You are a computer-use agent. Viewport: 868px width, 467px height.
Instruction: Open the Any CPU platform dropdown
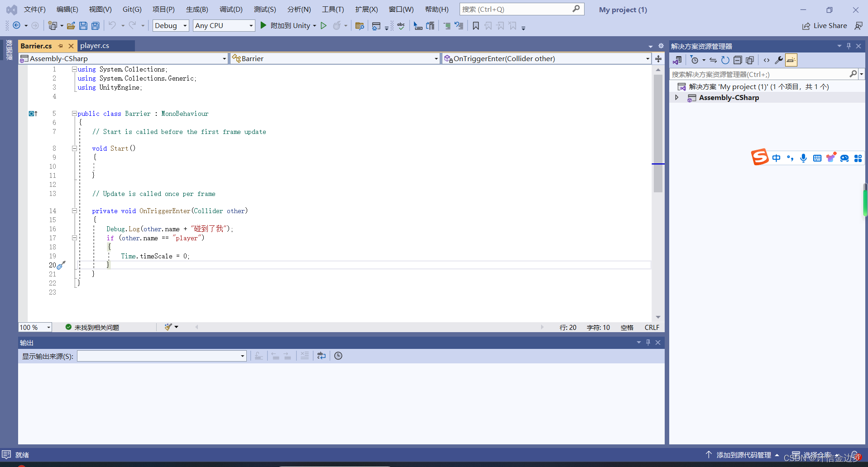[224, 26]
